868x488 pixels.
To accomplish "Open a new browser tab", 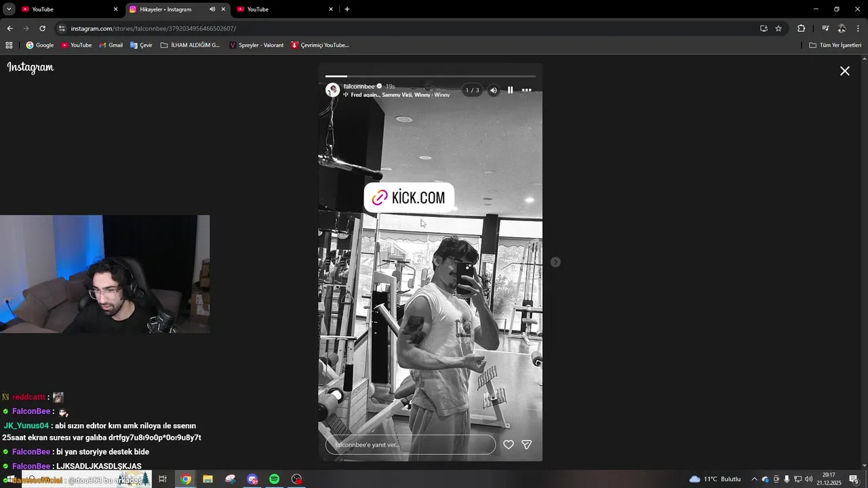I will (347, 9).
